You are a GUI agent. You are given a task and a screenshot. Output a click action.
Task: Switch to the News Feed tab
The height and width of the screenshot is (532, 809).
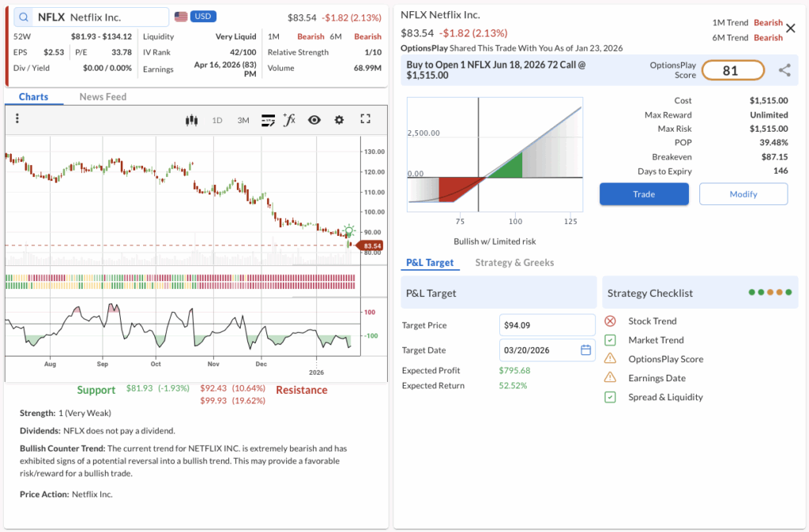coord(103,97)
